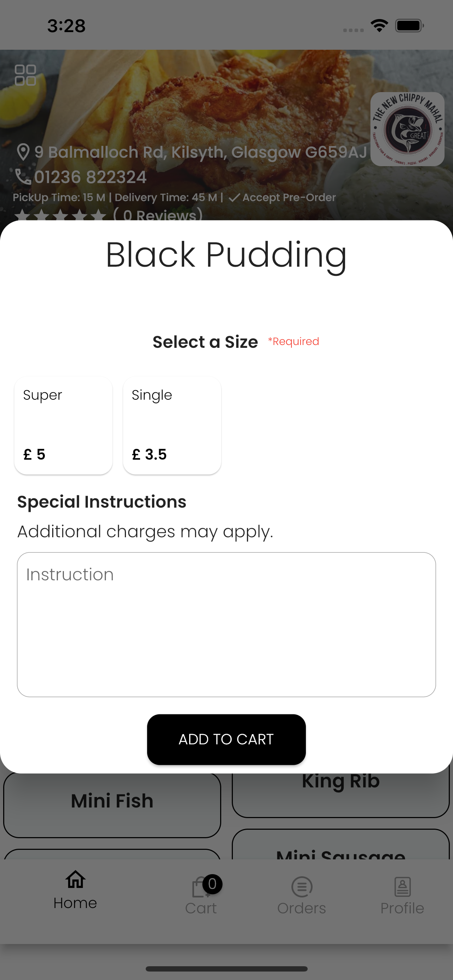Open the Profile person icon

(x=403, y=887)
